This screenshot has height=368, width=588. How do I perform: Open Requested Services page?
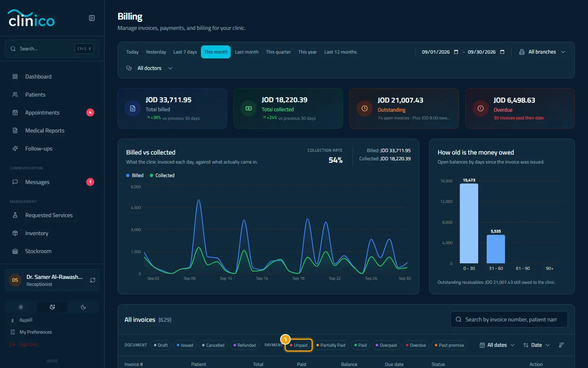[x=52, y=215]
